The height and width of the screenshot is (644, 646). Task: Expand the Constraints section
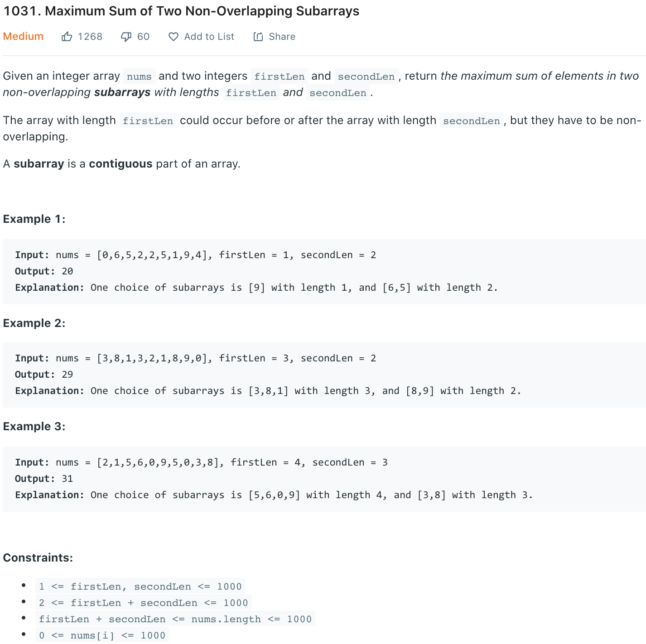click(x=38, y=557)
